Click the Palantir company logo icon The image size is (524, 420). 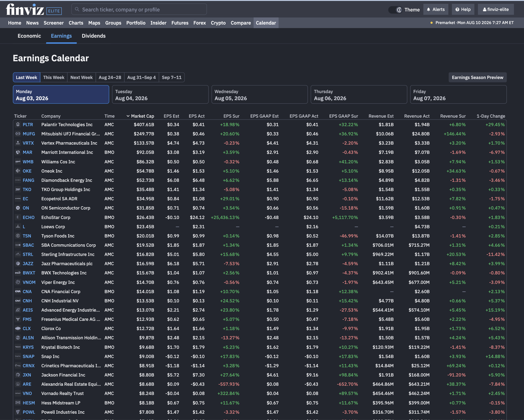point(18,124)
